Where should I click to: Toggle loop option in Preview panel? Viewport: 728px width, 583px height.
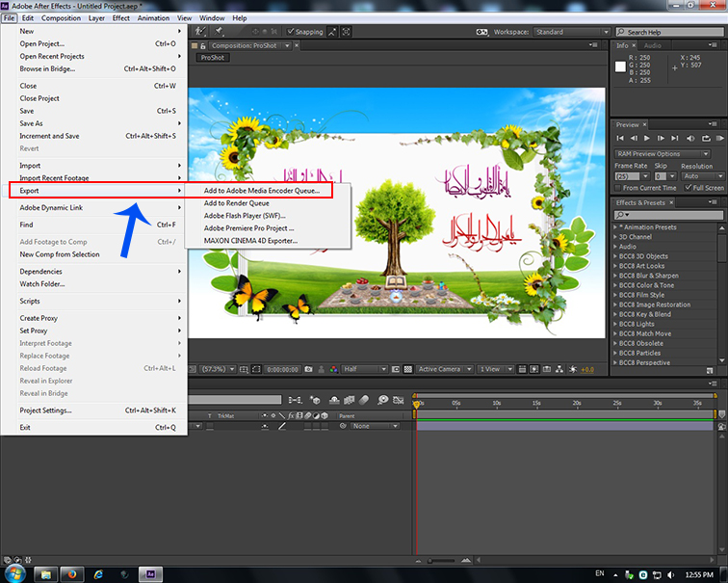(706, 138)
